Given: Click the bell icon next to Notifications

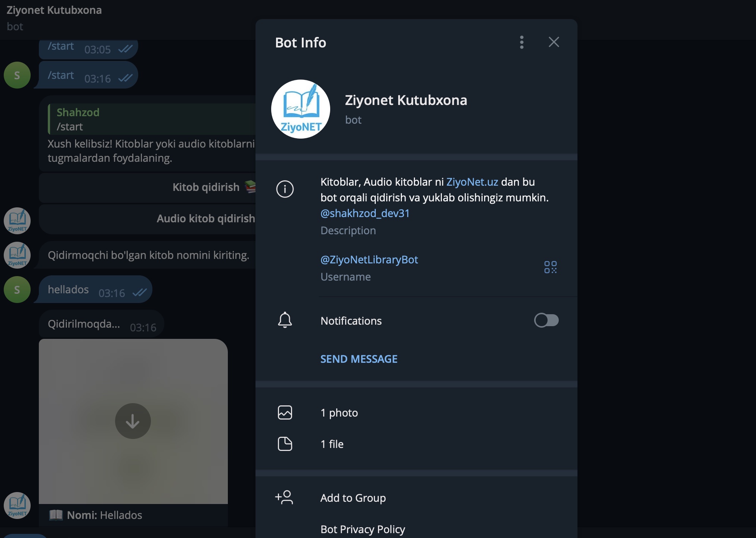Looking at the screenshot, I should [x=285, y=320].
